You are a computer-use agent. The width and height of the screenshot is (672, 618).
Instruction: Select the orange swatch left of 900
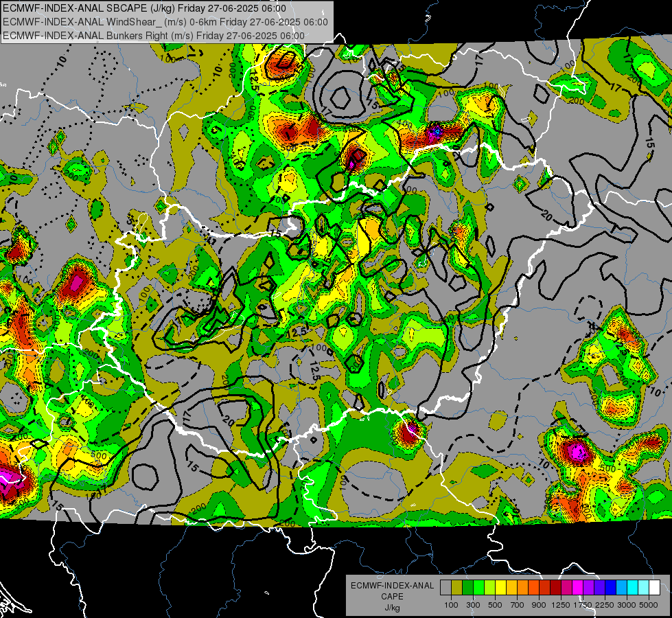[x=533, y=588]
